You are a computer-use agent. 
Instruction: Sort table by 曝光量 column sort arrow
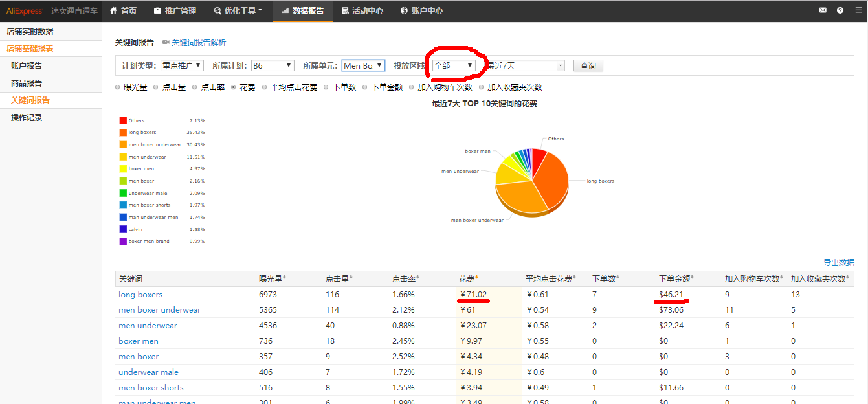(284, 278)
